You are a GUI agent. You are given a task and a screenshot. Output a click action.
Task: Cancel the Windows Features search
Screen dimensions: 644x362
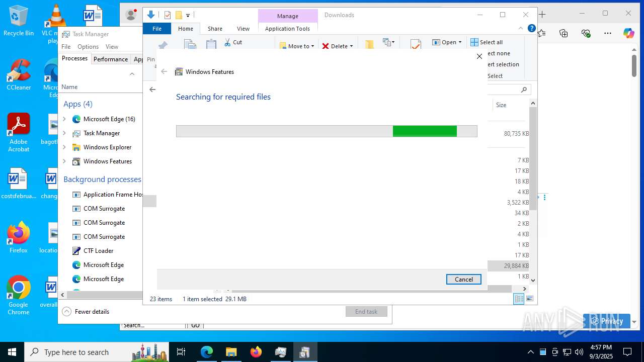pyautogui.click(x=463, y=280)
